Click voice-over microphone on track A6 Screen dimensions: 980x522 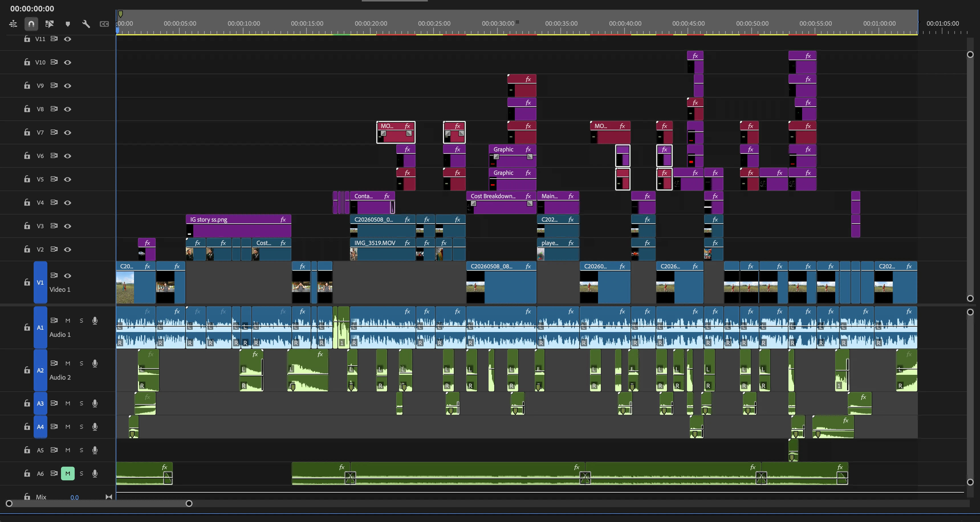(95, 473)
